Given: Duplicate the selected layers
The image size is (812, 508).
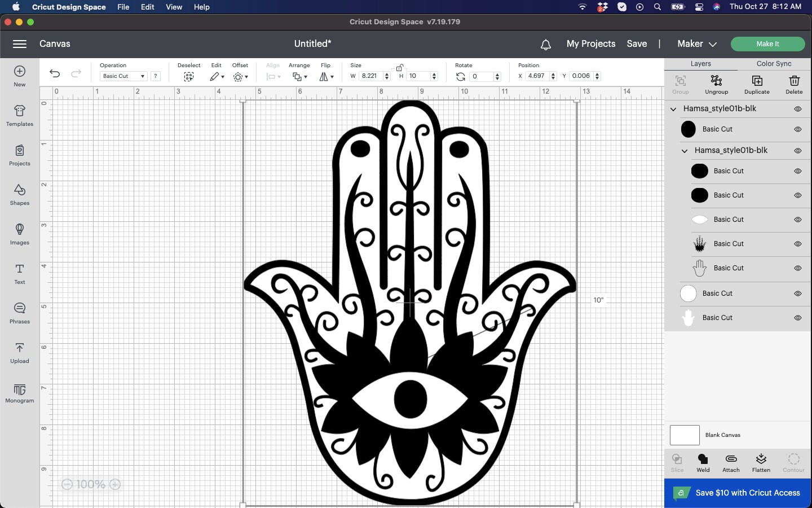Looking at the screenshot, I should coord(756,84).
